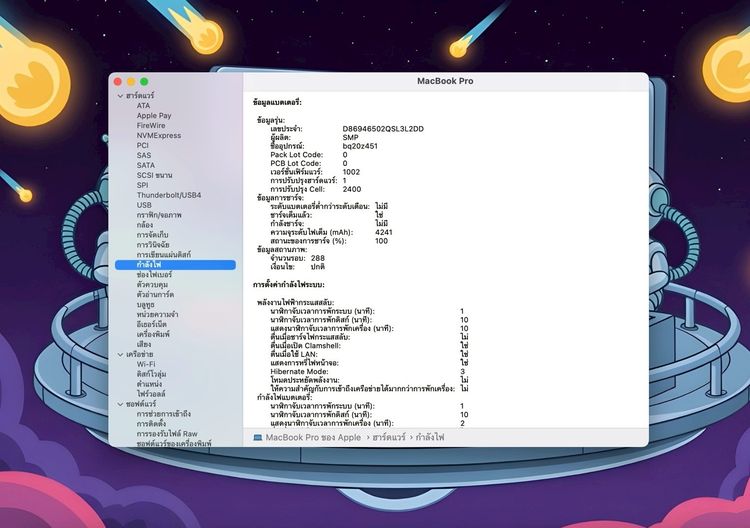The height and width of the screenshot is (528, 750).
Task: Select ตัวอ่านการ์ด (Card Reader) in sidebar
Action: pos(155,295)
